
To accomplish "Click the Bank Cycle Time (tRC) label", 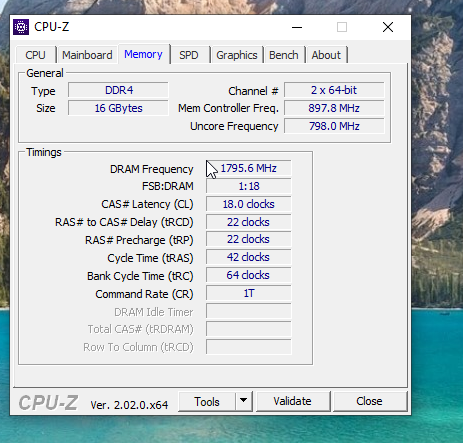I will 140,276.
